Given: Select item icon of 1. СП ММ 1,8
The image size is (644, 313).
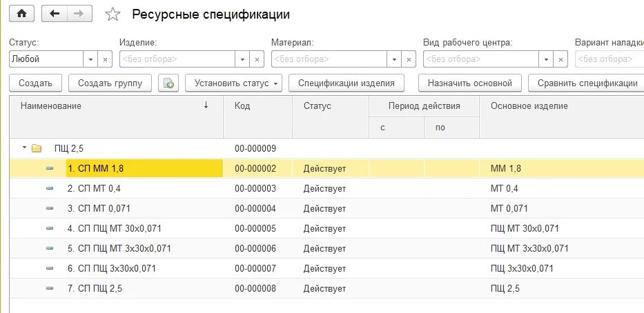Looking at the screenshot, I should point(50,169).
